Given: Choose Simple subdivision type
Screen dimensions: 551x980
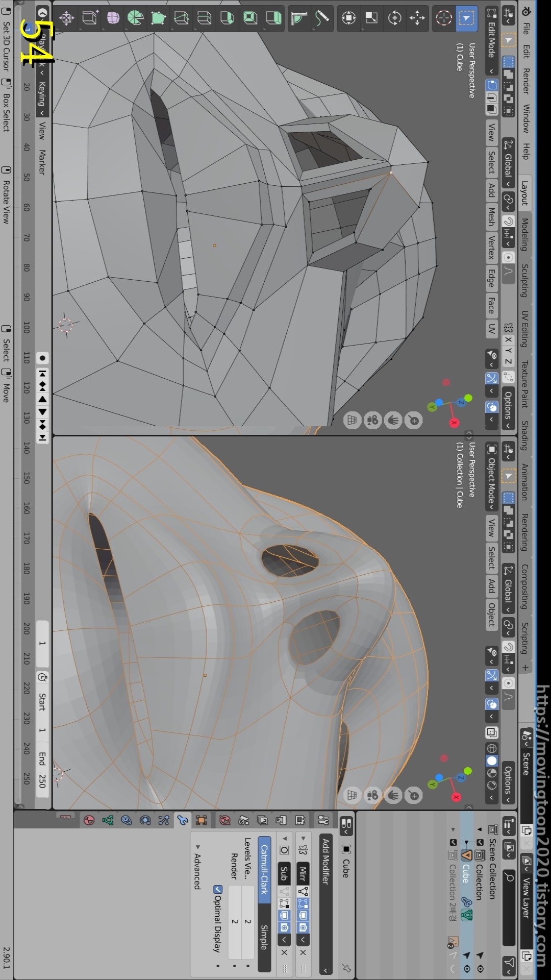Looking at the screenshot, I should (x=264, y=937).
